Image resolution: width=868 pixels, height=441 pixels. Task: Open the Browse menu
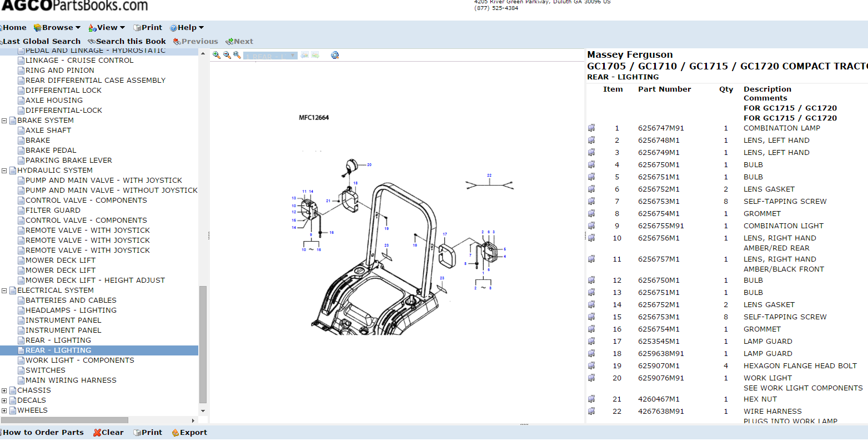point(57,28)
